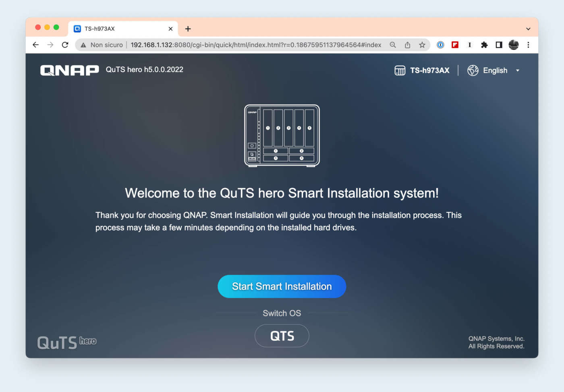Go forward in browser history
The height and width of the screenshot is (392, 564).
(50, 45)
